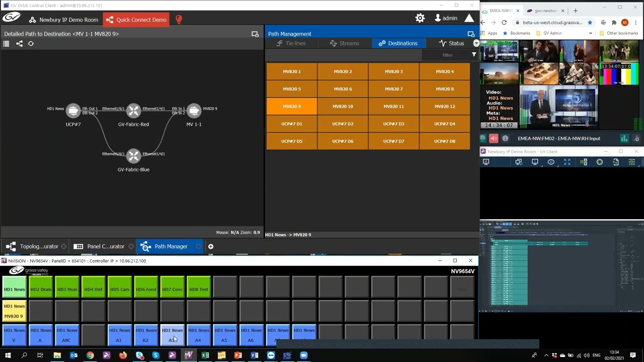Click the red location pin icon
The height and width of the screenshot is (362, 644).
click(179, 19)
